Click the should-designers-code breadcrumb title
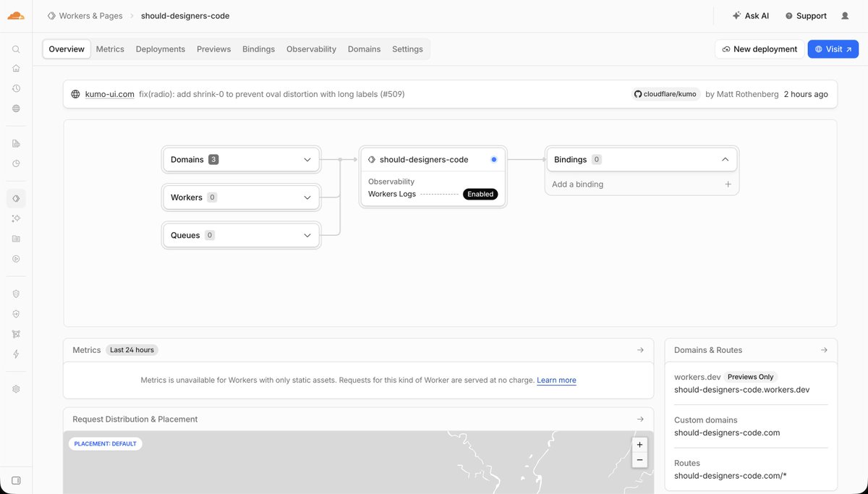The height and width of the screenshot is (494, 868). tap(185, 16)
